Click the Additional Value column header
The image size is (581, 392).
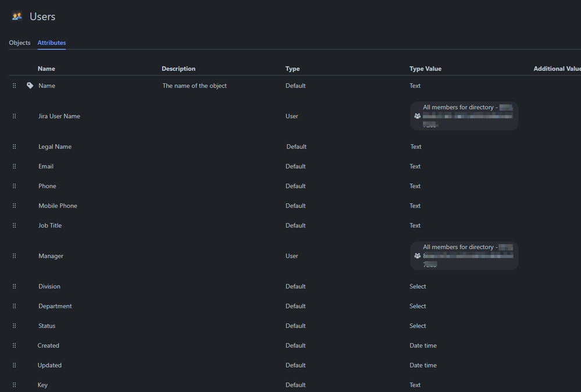tap(557, 69)
